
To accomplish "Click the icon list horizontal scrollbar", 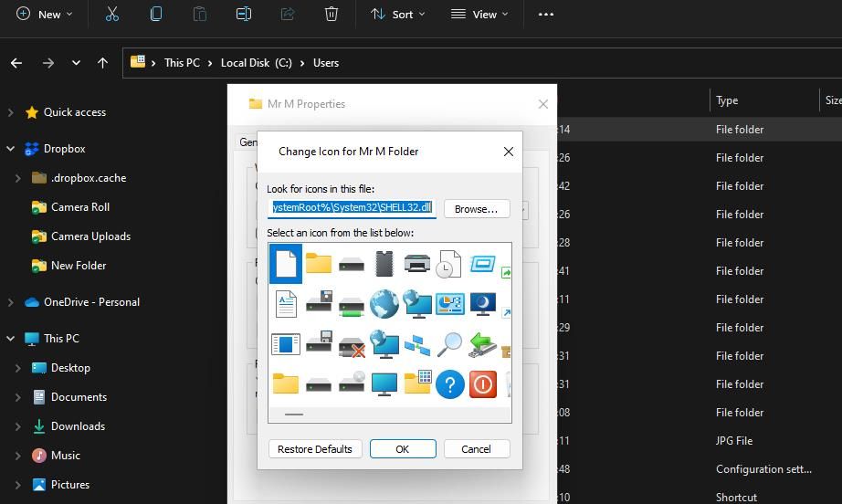I will coord(294,415).
